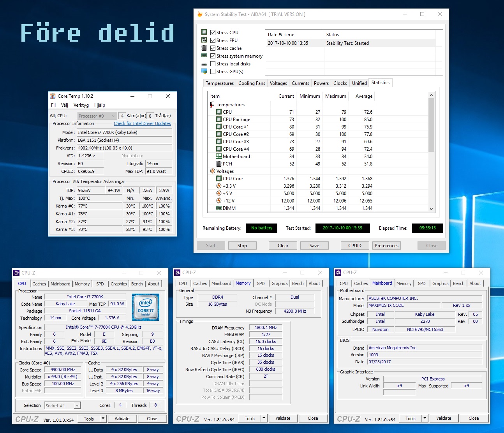Open Tools dropdown arrow in CPU-Z CPU window
Viewport: 504px width, 433px height.
(x=103, y=419)
